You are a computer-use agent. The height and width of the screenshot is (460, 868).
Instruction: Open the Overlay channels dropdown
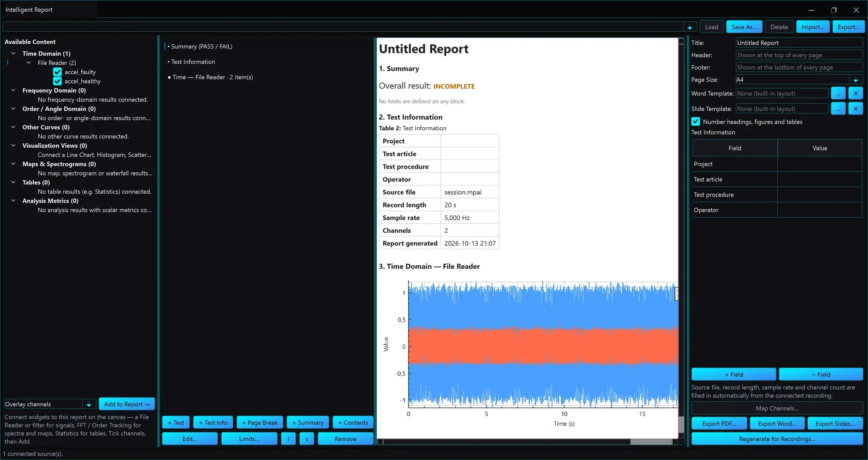pyautogui.click(x=89, y=404)
